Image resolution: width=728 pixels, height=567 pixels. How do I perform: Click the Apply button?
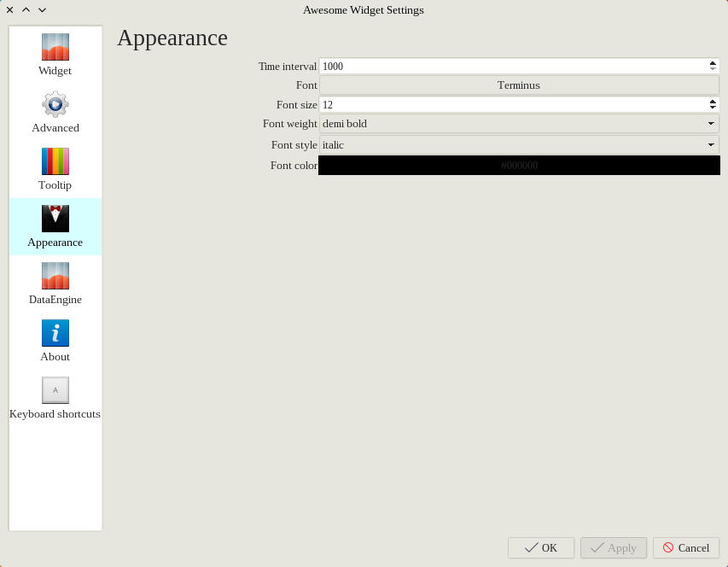coord(614,548)
